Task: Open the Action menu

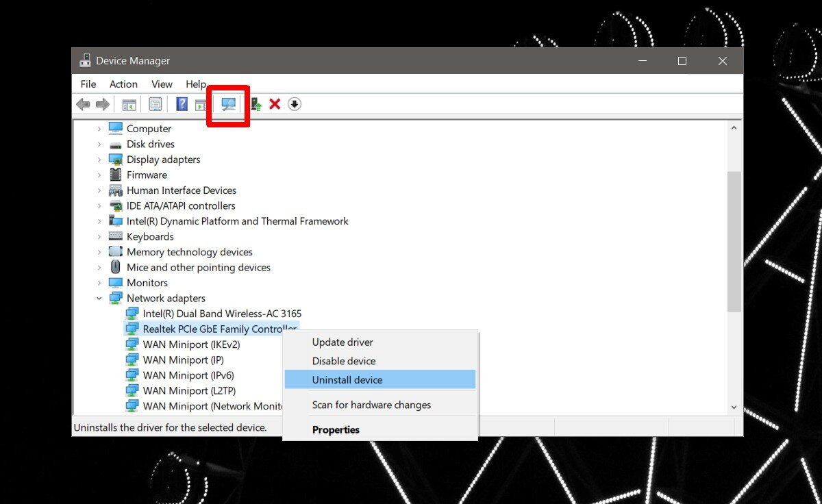Action: [x=123, y=84]
